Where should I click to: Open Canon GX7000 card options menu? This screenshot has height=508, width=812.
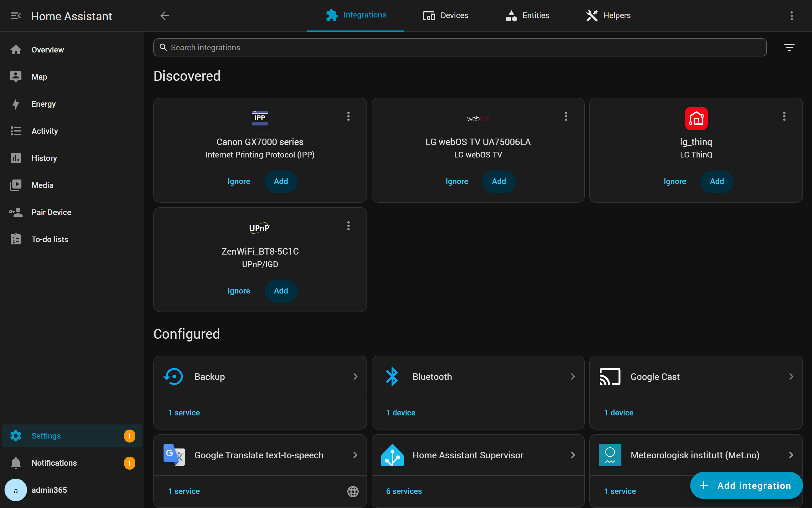pos(348,117)
